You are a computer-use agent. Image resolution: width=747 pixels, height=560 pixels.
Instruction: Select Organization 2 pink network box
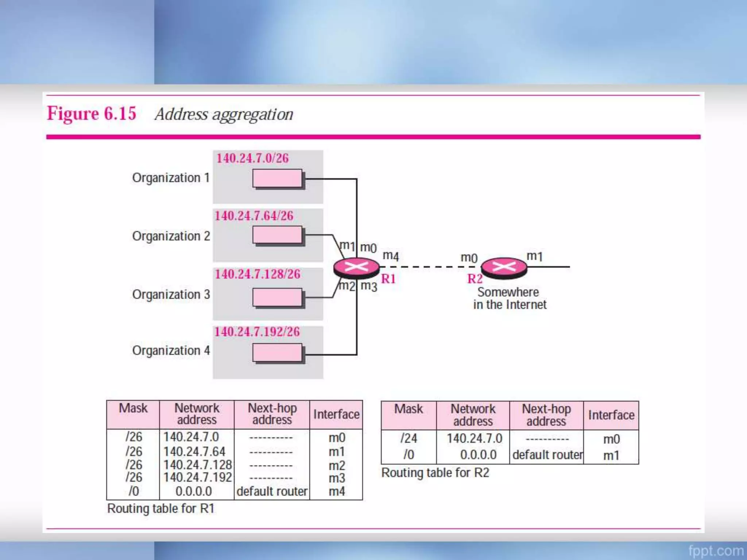[x=277, y=235]
